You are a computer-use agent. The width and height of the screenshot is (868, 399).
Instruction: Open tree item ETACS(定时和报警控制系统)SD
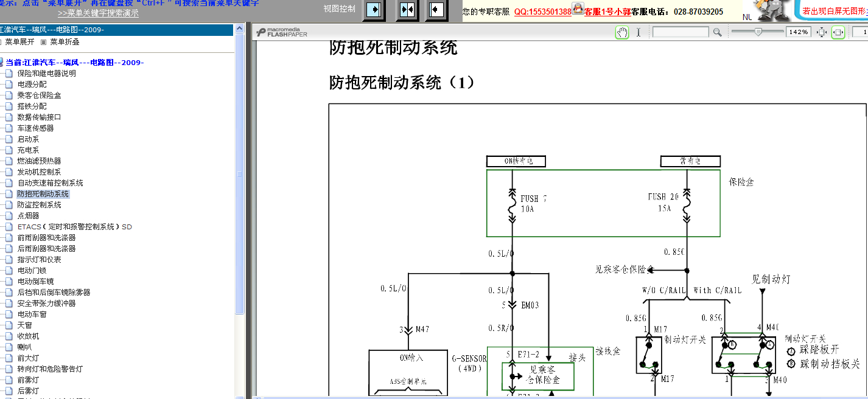click(74, 226)
